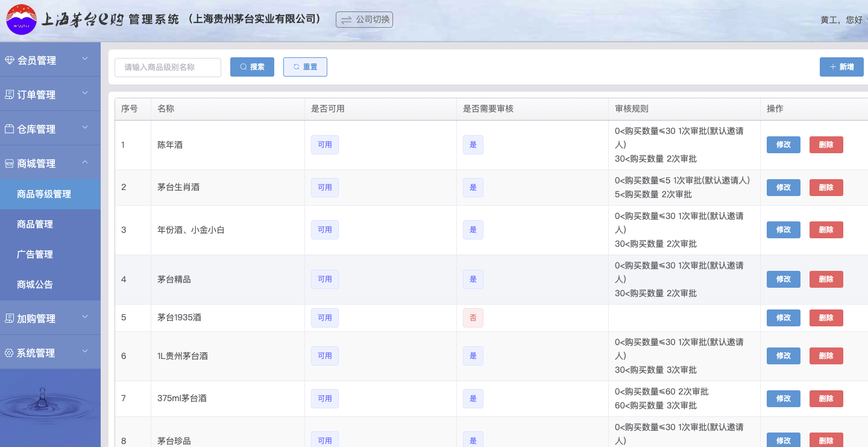Click the 新增 add button

(841, 67)
